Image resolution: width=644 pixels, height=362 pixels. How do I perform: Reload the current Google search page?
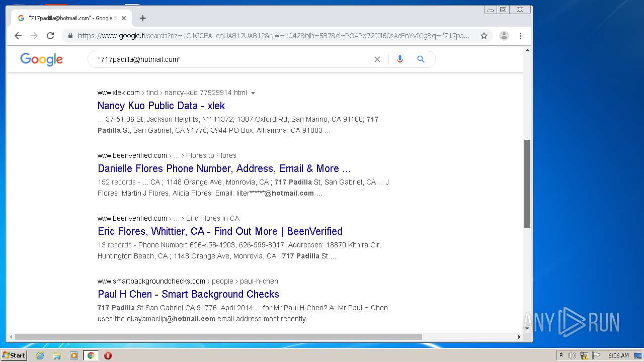tap(50, 36)
